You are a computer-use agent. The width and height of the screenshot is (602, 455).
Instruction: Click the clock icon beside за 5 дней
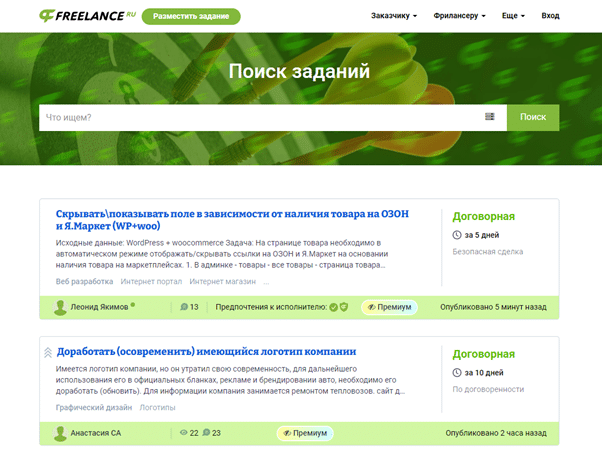tap(457, 235)
